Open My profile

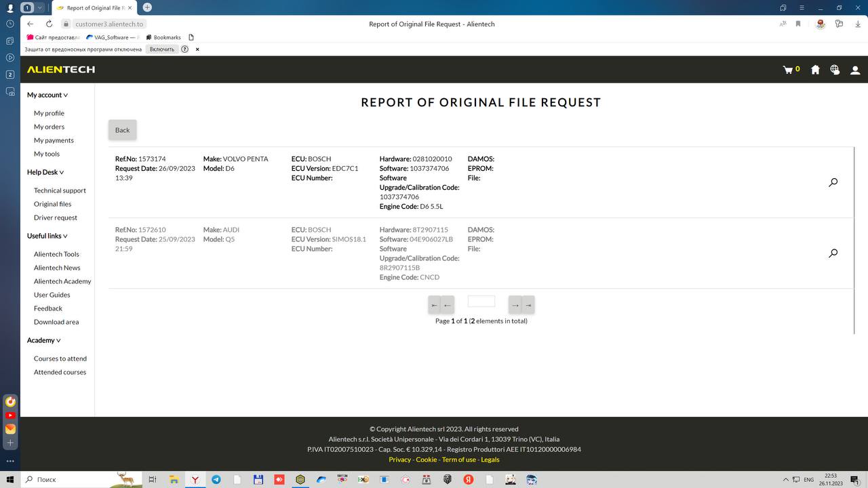pyautogui.click(x=49, y=113)
